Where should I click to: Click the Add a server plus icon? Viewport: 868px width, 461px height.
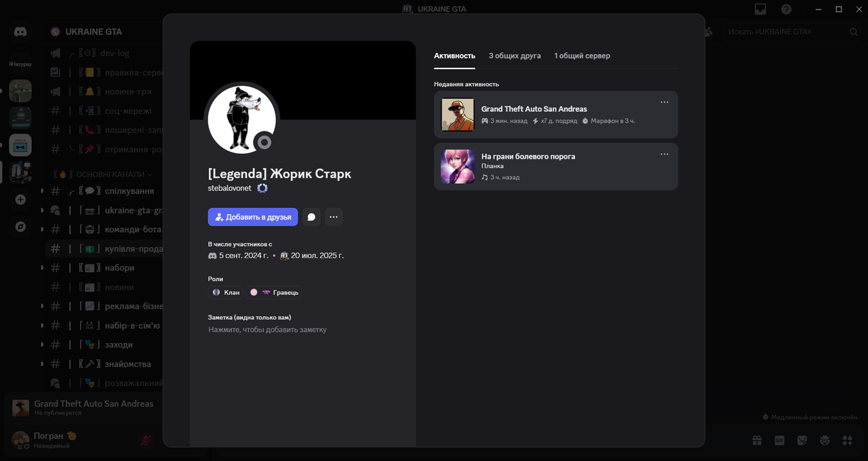point(20,199)
